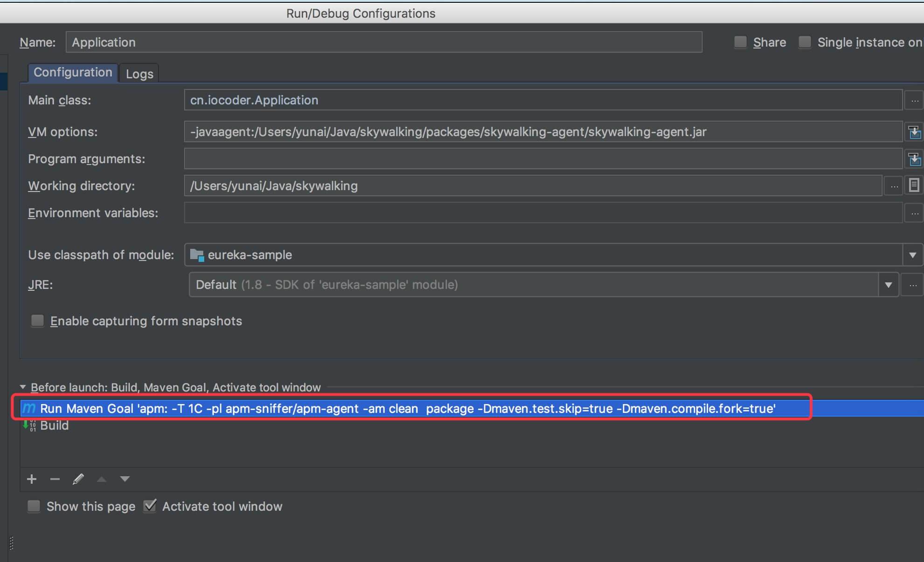Open the JRE dropdown arrow
This screenshot has width=924, height=562.
point(888,285)
